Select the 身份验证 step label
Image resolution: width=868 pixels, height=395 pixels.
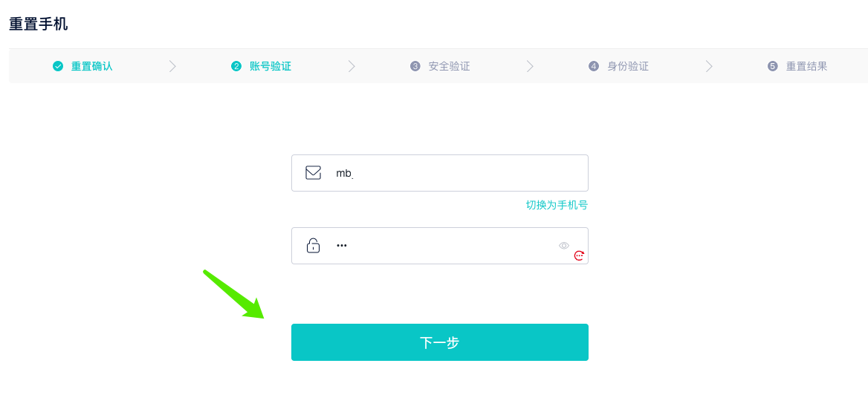pyautogui.click(x=628, y=66)
